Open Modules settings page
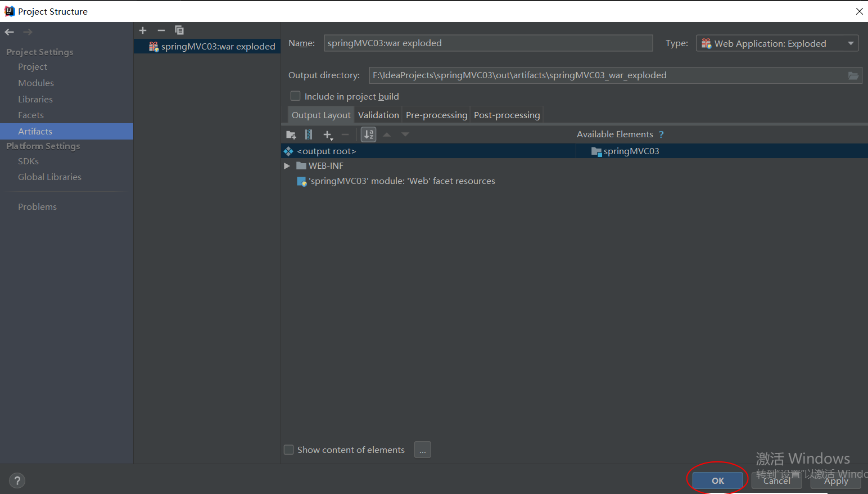868x494 pixels. [x=36, y=83]
